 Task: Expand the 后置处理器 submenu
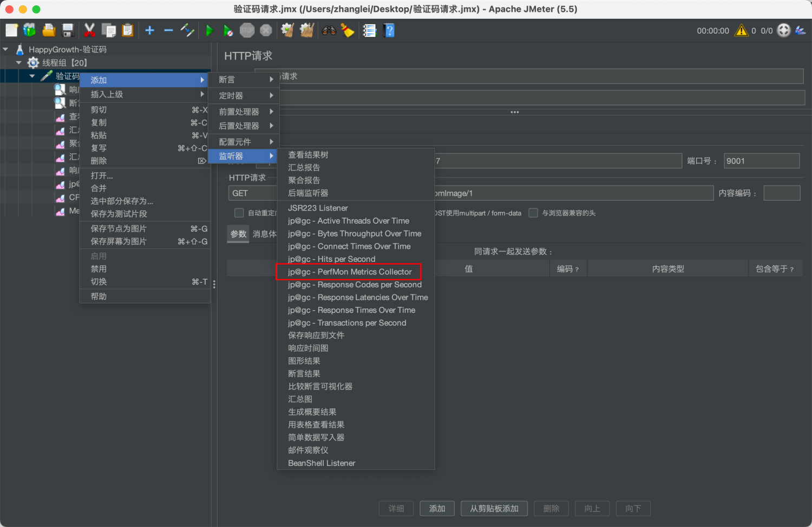243,126
